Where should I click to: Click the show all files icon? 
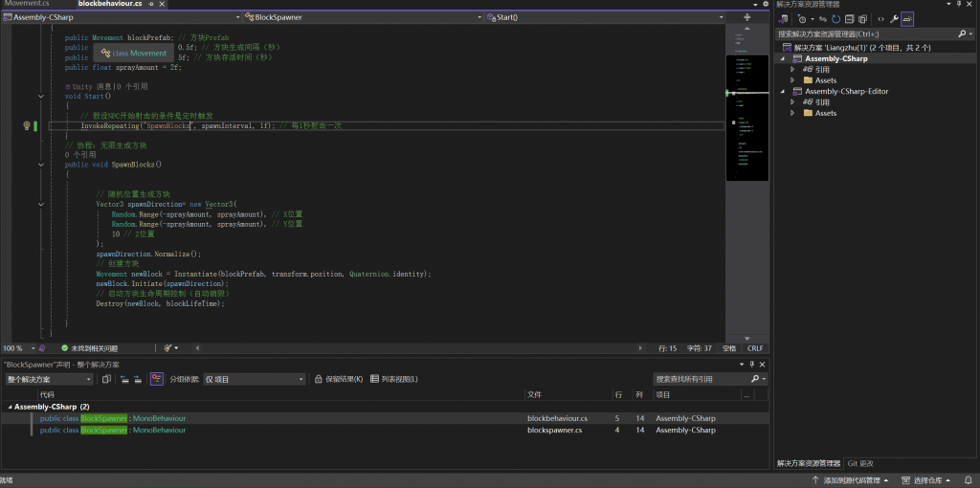862,19
